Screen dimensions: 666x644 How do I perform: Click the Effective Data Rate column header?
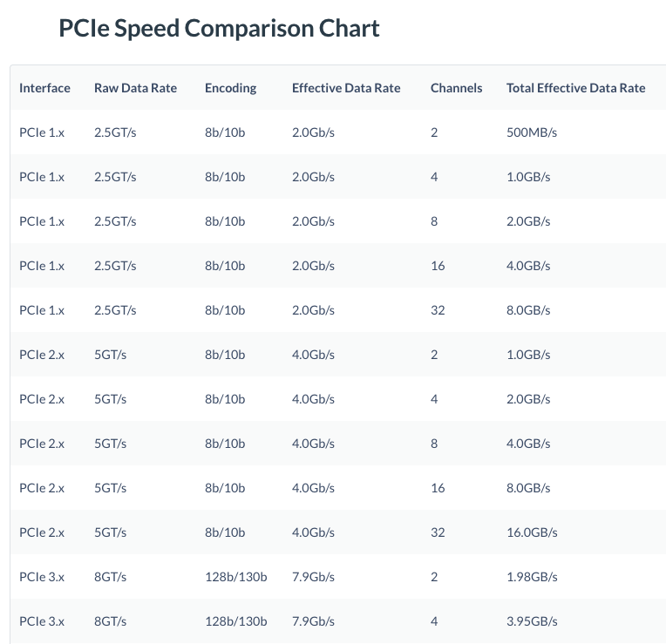[x=346, y=88]
